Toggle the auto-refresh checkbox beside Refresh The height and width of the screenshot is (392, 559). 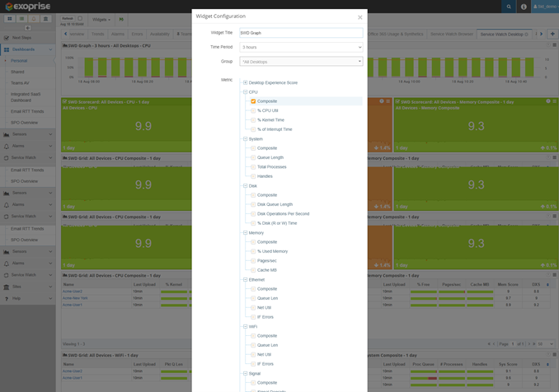pyautogui.click(x=80, y=18)
